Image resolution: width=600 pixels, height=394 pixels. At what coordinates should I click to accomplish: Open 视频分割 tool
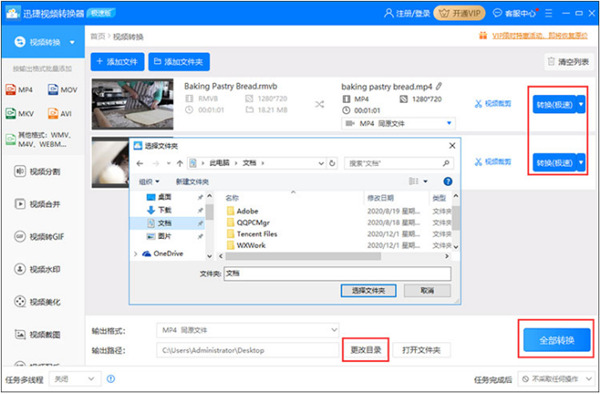(37, 171)
